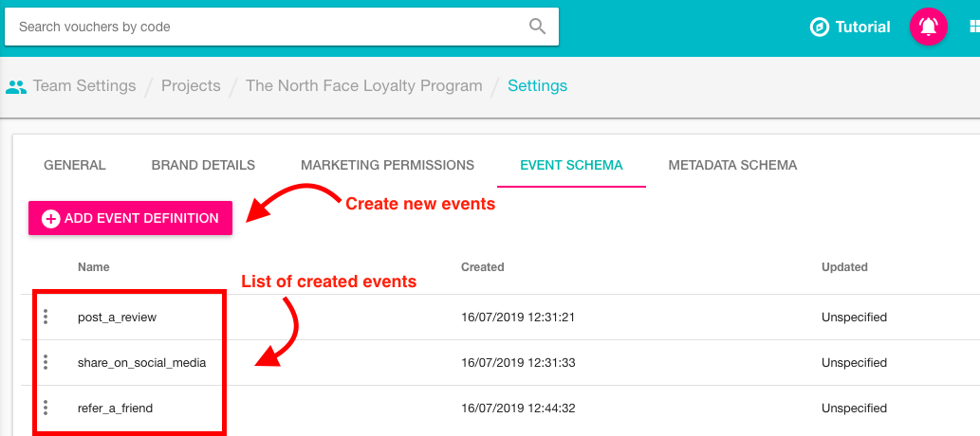
Task: Open options menu for post_a_review
Action: coord(46,318)
